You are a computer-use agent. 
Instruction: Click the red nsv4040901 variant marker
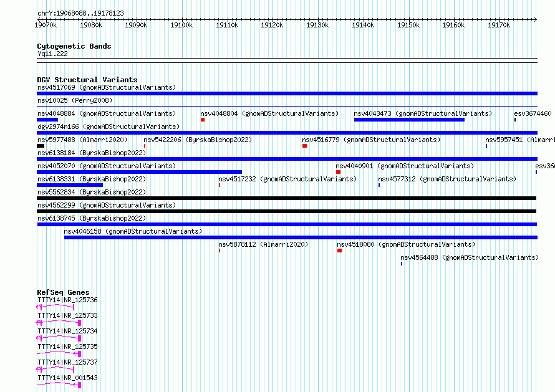coord(339,172)
